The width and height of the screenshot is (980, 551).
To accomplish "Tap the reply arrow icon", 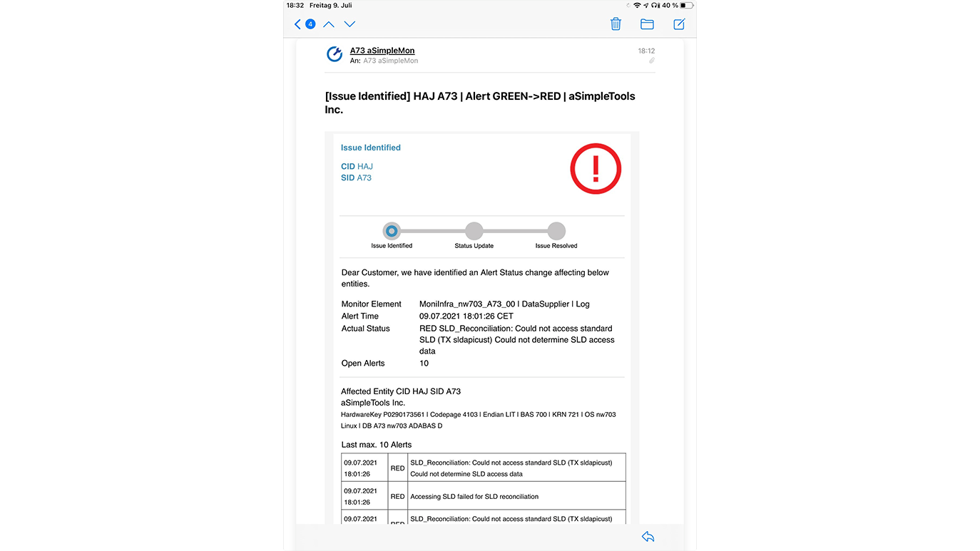I will [x=648, y=537].
